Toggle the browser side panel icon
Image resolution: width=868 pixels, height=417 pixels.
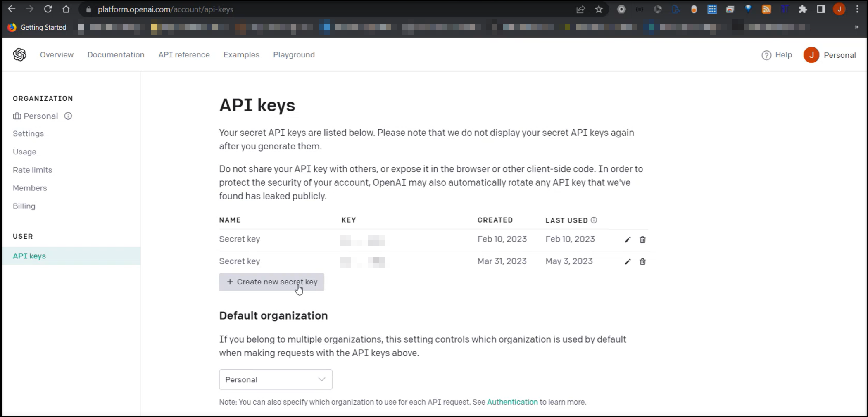(821, 9)
